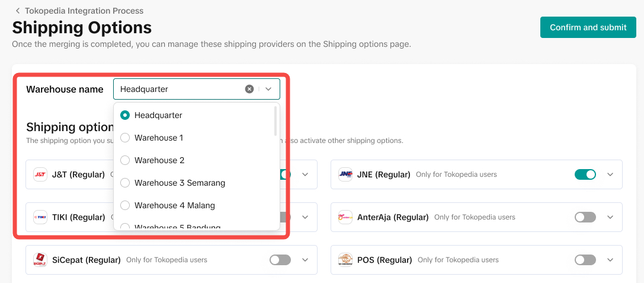Collapse the Warehouse name dropdown arrow
This screenshot has height=283, width=644.
click(268, 89)
